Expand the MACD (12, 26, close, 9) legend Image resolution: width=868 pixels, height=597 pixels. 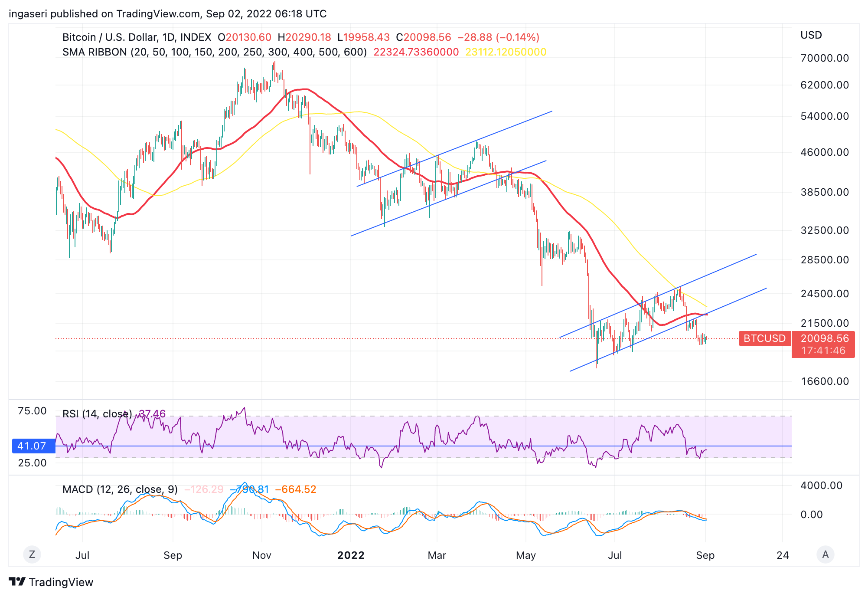(x=120, y=489)
